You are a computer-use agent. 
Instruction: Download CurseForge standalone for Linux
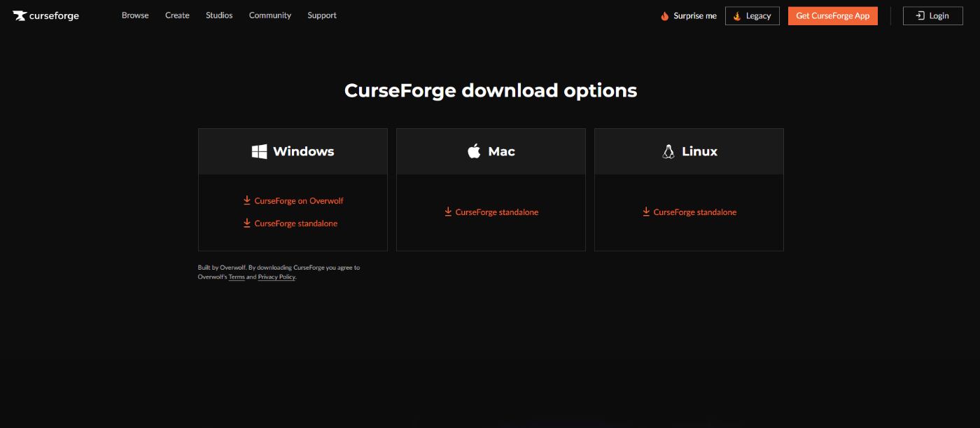(689, 212)
